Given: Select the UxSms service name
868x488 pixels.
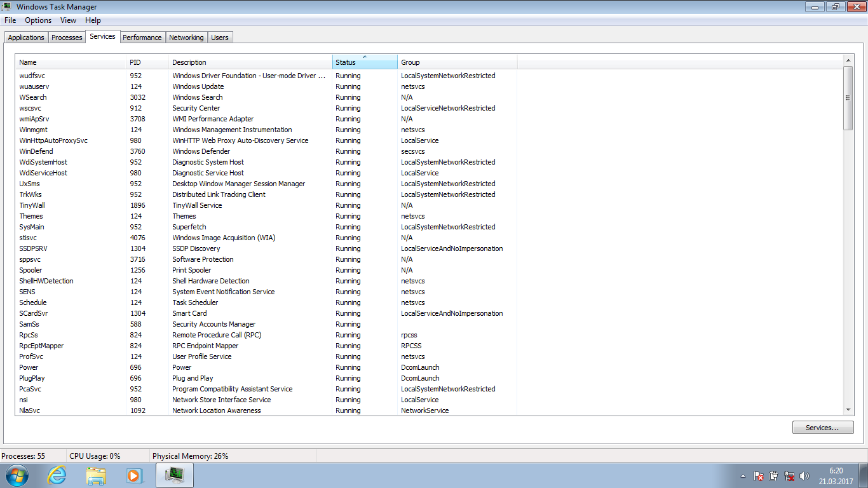Looking at the screenshot, I should (x=30, y=184).
